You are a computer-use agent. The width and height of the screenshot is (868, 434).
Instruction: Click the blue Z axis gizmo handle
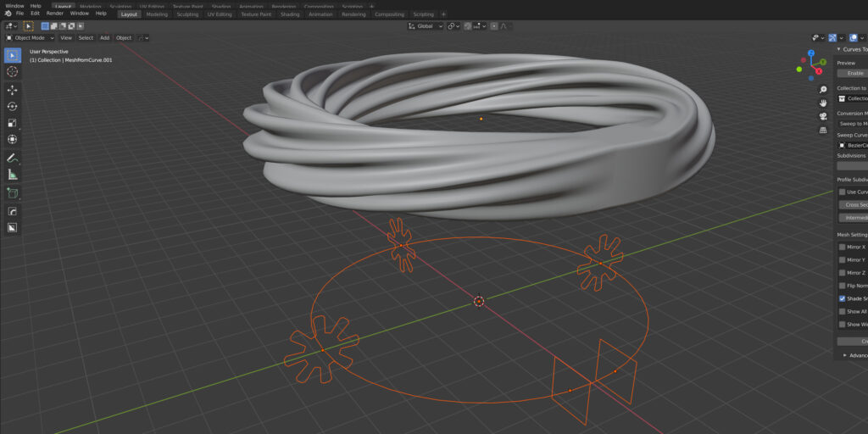pyautogui.click(x=811, y=53)
